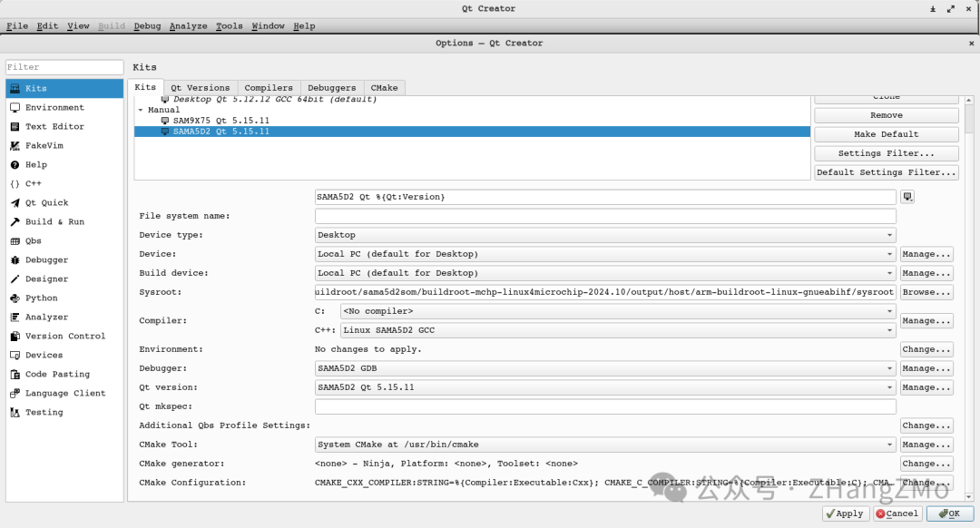Open the Device combo box
The height and width of the screenshot is (528, 980).
pyautogui.click(x=605, y=254)
